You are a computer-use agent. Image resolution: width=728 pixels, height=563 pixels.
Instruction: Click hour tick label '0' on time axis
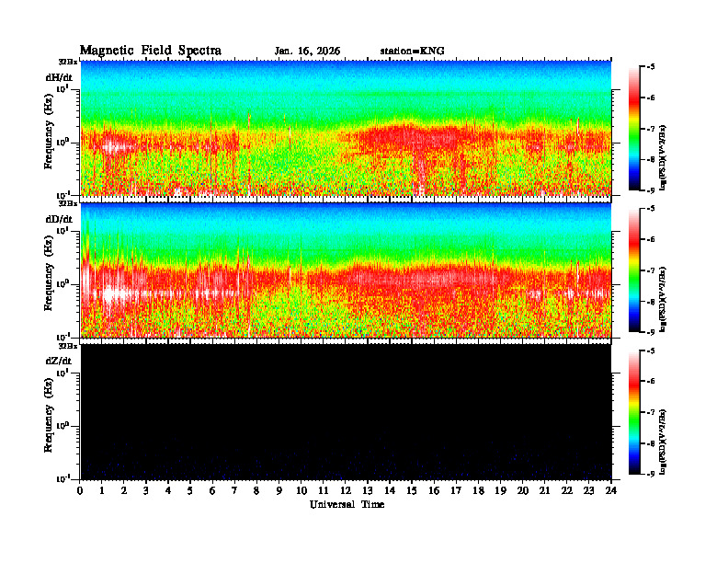pos(80,491)
